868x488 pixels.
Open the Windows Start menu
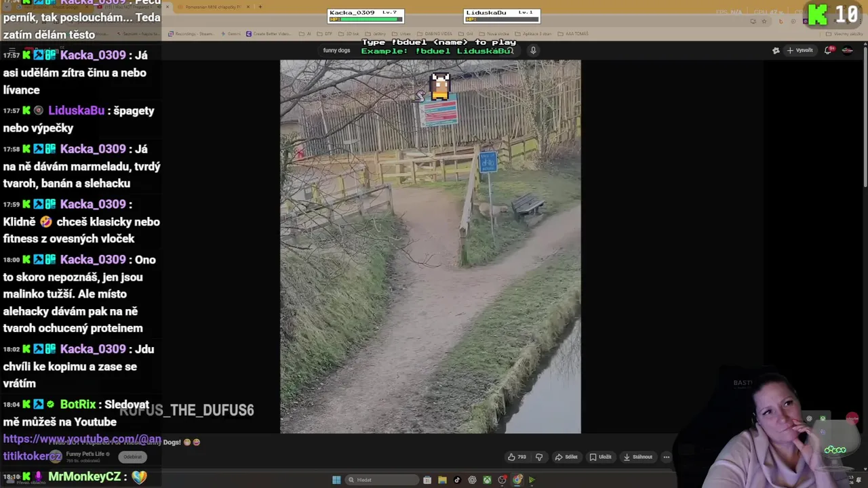(x=336, y=480)
